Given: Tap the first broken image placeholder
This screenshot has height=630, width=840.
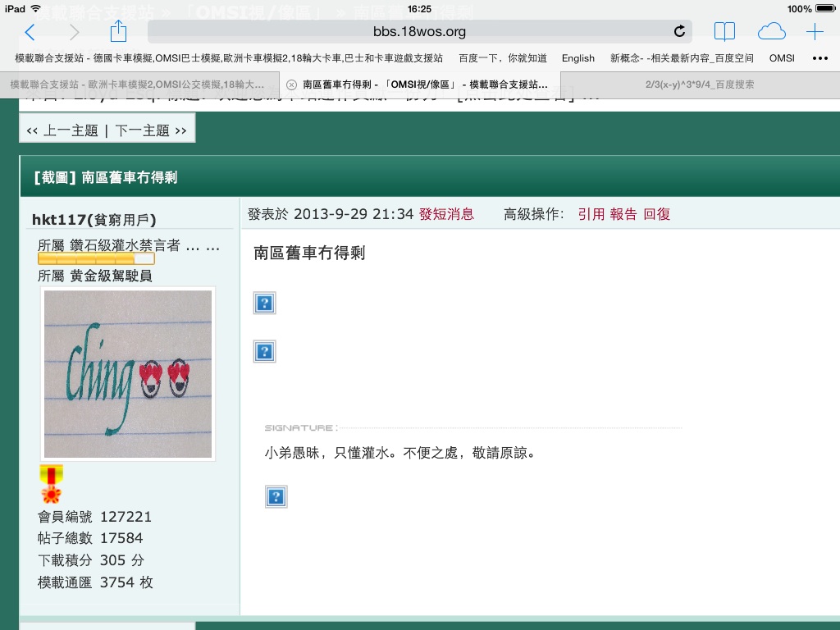Looking at the screenshot, I should point(264,304).
